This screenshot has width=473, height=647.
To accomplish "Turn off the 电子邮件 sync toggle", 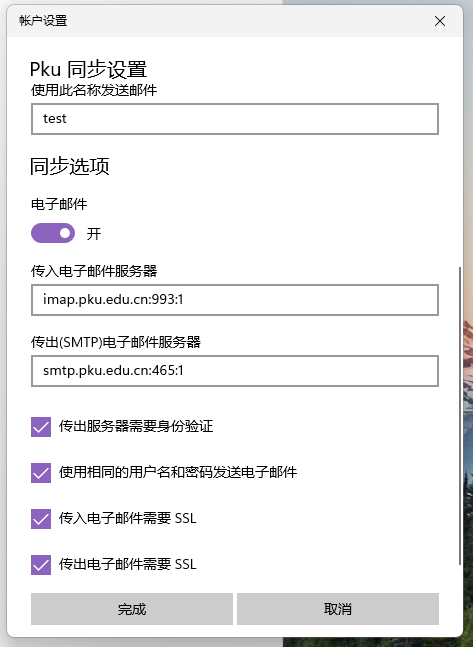I will [x=53, y=233].
